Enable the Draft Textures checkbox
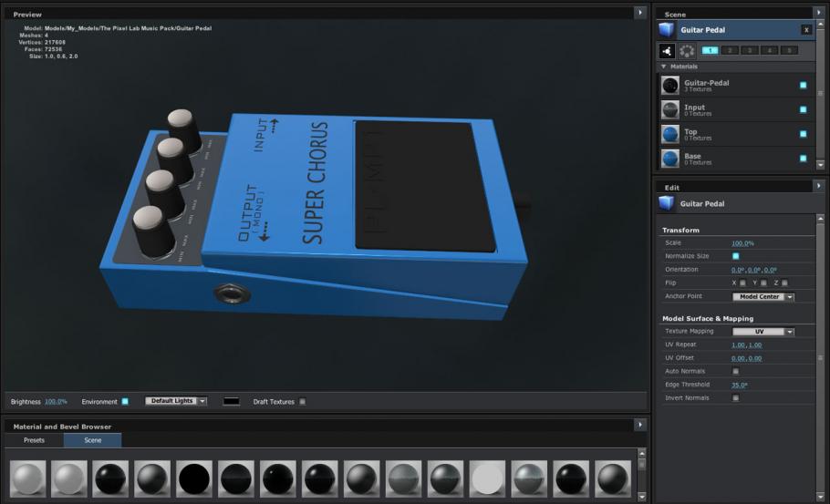The height and width of the screenshot is (504, 830). coord(302,401)
